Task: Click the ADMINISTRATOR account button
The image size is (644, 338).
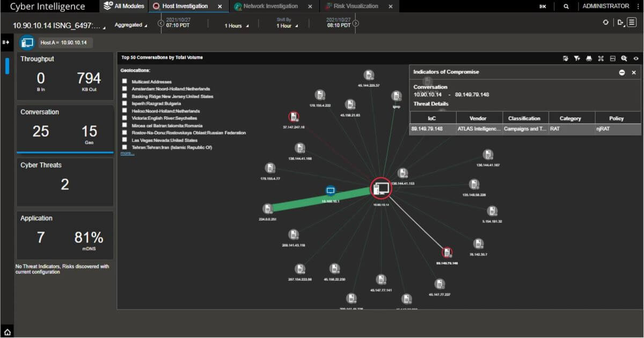Action: [x=605, y=6]
